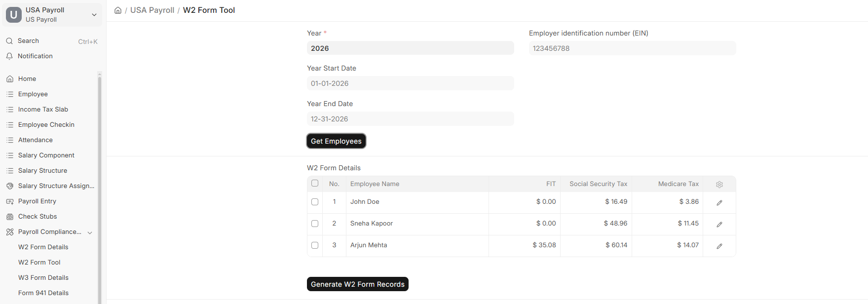Click the Check Stubs icon
This screenshot has width=868, height=304.
(x=10, y=217)
